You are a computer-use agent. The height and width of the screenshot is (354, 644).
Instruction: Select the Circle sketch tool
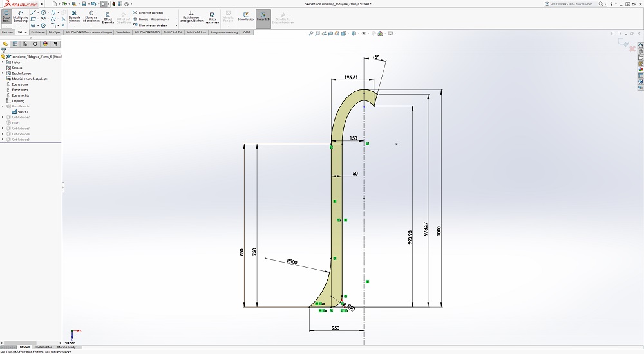(43, 13)
